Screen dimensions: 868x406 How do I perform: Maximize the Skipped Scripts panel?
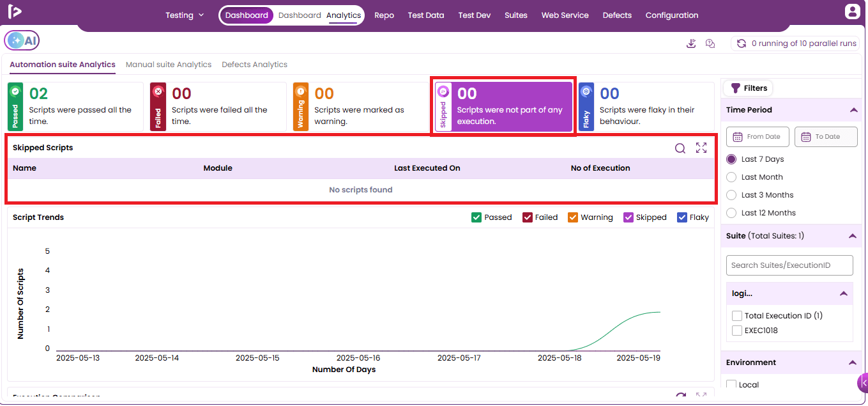coord(701,148)
